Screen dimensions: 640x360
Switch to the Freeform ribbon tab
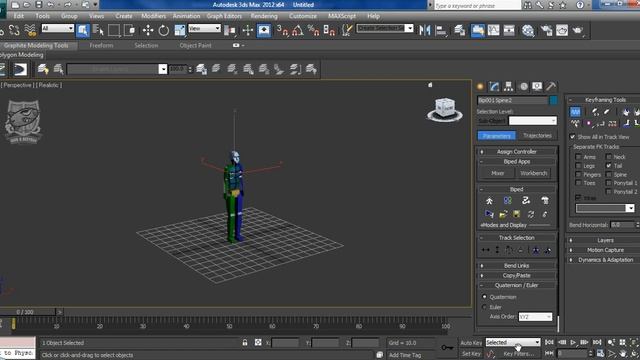pyautogui.click(x=101, y=45)
